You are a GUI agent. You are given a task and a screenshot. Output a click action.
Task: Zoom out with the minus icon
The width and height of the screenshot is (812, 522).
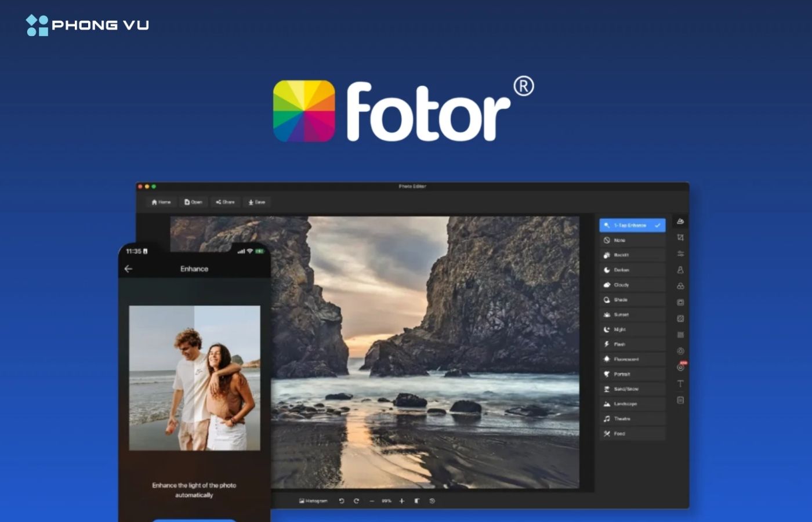pos(372,501)
